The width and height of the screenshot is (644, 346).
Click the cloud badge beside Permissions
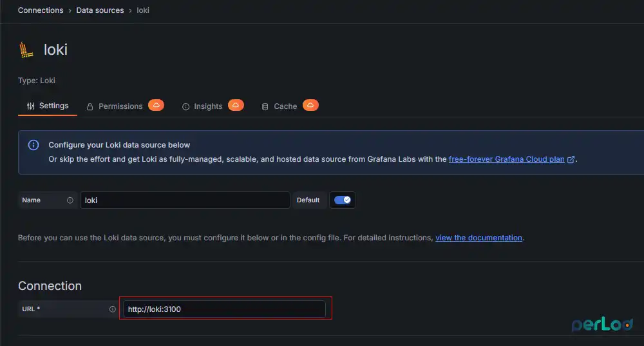(156, 105)
